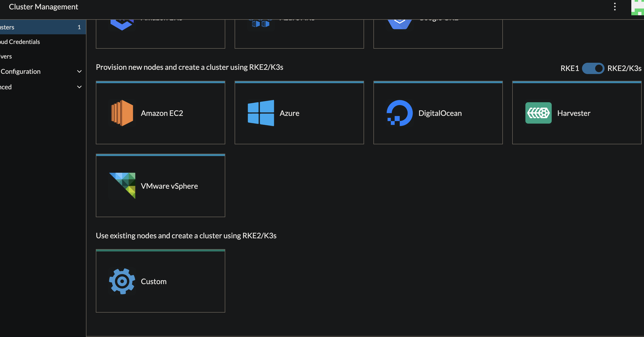The width and height of the screenshot is (644, 337).
Task: Click the 'Use existing nodes' section heading
Action: [186, 236]
